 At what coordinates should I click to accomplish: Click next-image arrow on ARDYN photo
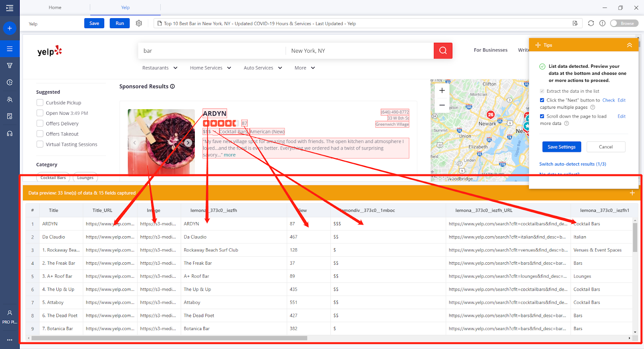point(188,143)
